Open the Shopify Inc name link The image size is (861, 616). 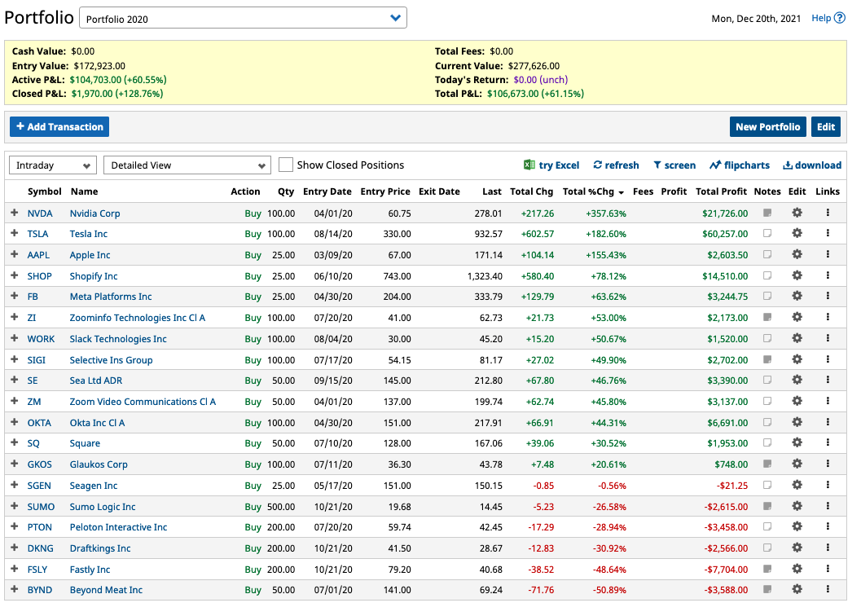tap(94, 276)
